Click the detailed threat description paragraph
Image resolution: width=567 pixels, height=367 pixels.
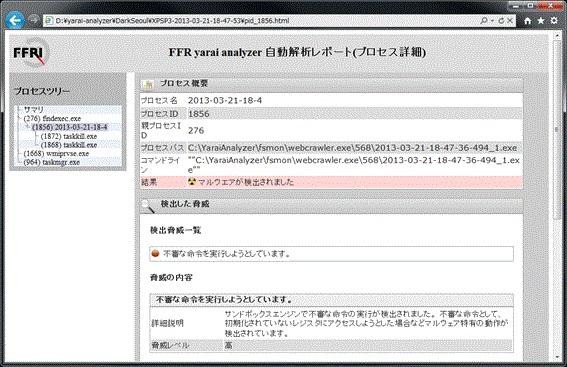(x=366, y=323)
